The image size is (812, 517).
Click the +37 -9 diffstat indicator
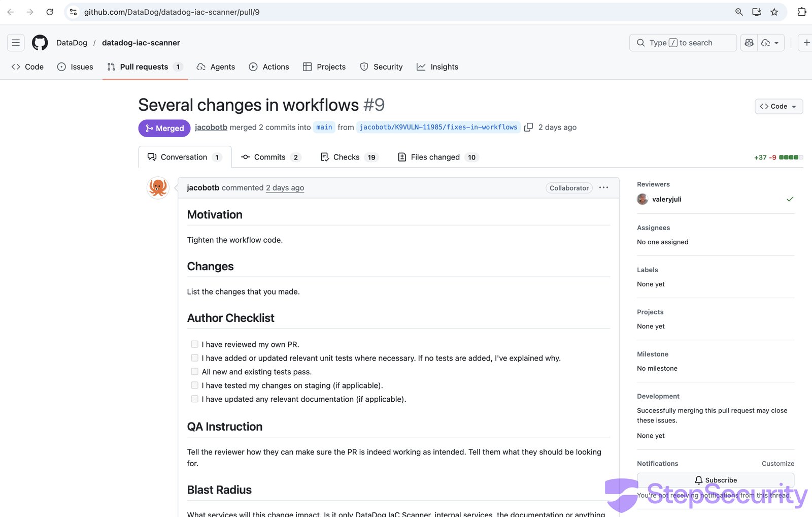coord(778,157)
